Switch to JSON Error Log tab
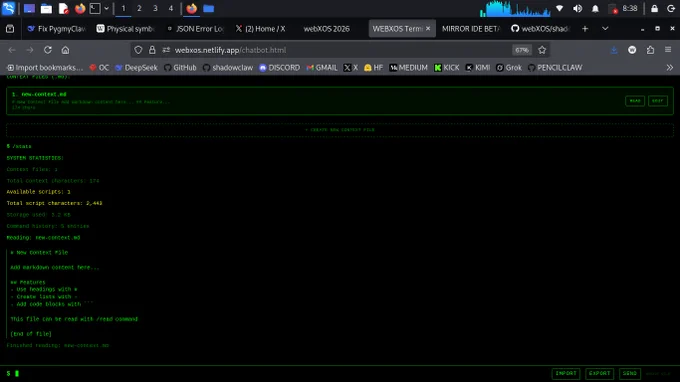The height and width of the screenshot is (382, 680). 195,29
